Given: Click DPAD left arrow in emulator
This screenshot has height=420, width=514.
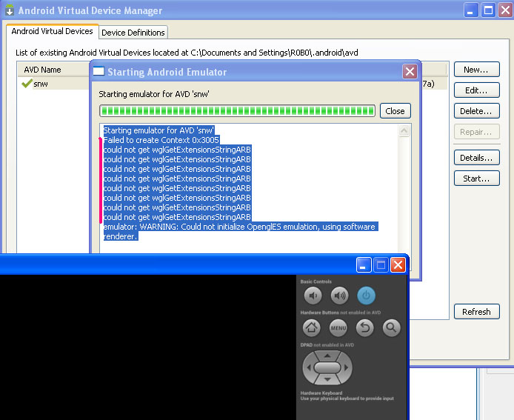Looking at the screenshot, I should [x=308, y=368].
